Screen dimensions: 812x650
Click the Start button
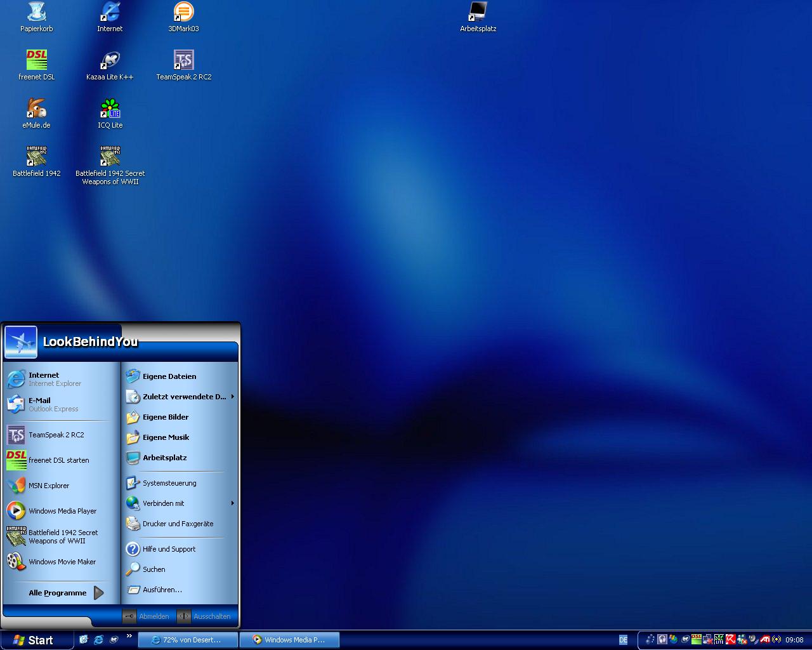point(36,640)
